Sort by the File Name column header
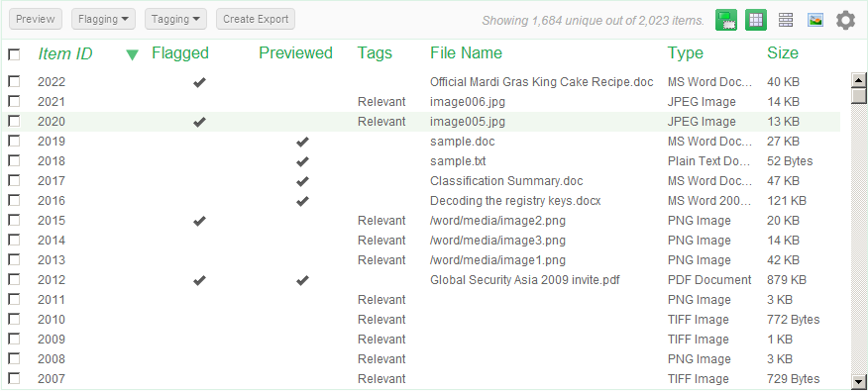The image size is (868, 391). pyautogui.click(x=466, y=53)
